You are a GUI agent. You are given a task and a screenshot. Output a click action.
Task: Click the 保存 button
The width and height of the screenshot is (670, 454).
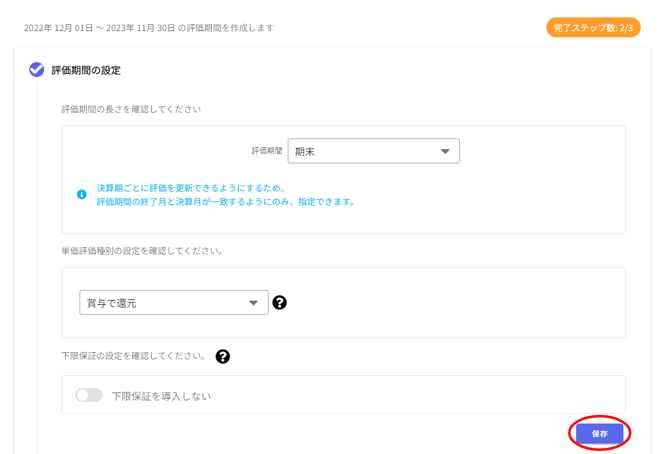(599, 433)
